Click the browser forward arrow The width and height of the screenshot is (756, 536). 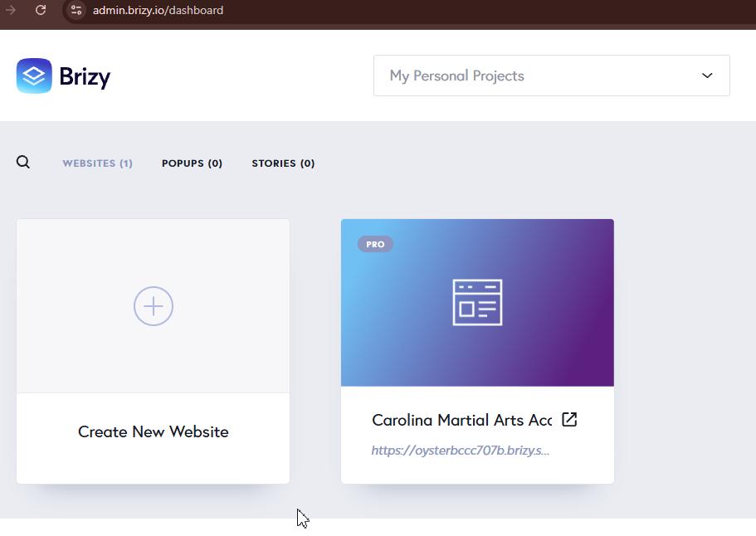point(11,10)
